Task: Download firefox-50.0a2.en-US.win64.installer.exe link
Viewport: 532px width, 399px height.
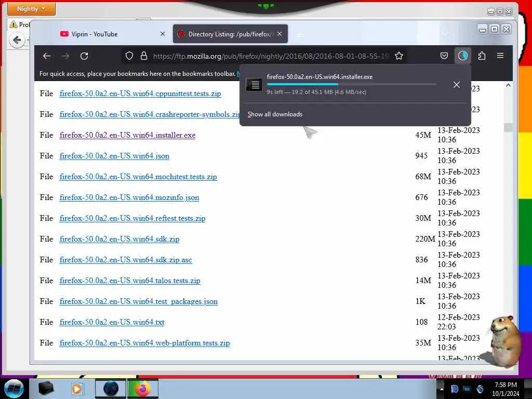Action: (127, 135)
